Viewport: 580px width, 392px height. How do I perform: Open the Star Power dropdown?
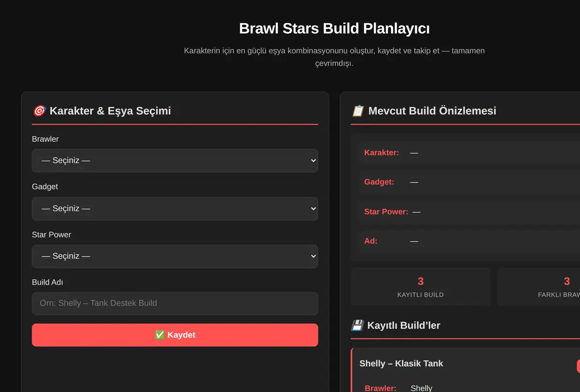click(x=175, y=256)
